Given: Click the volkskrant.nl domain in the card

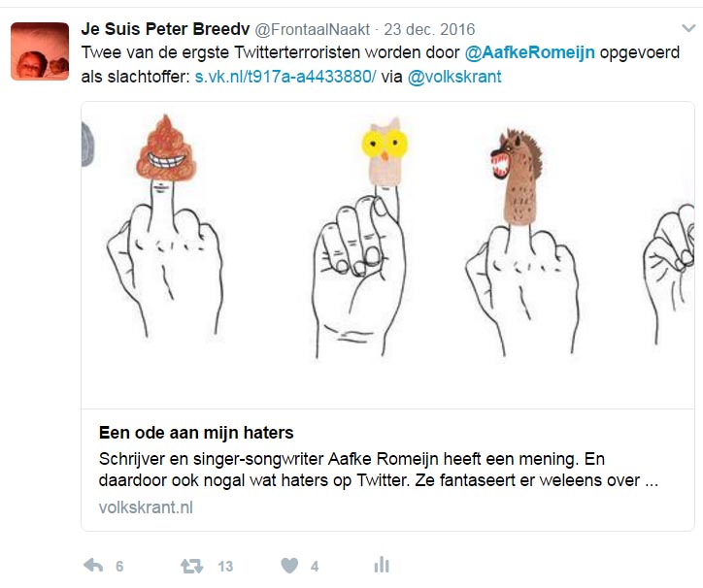Looking at the screenshot, I should pos(146,507).
